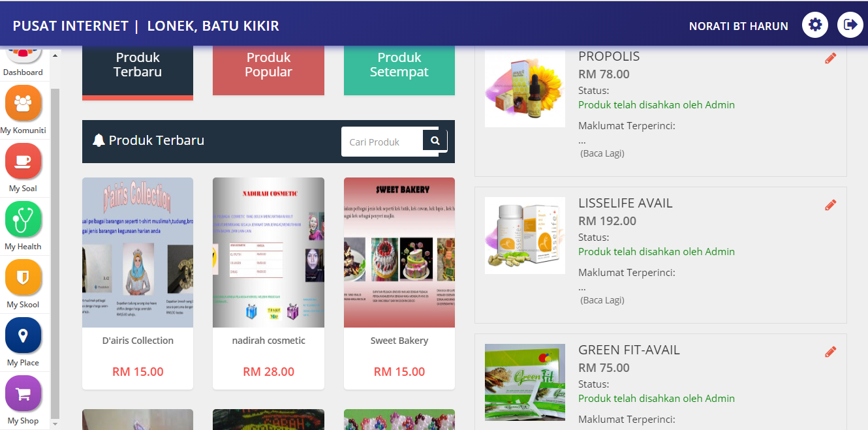Open the My Health stethoscope icon
868x430 pixels.
[x=23, y=219]
